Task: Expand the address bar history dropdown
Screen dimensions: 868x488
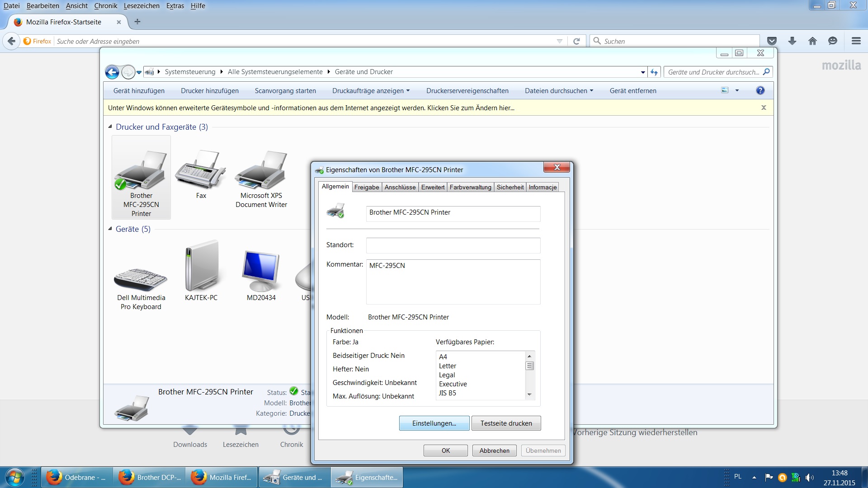Action: (643, 72)
